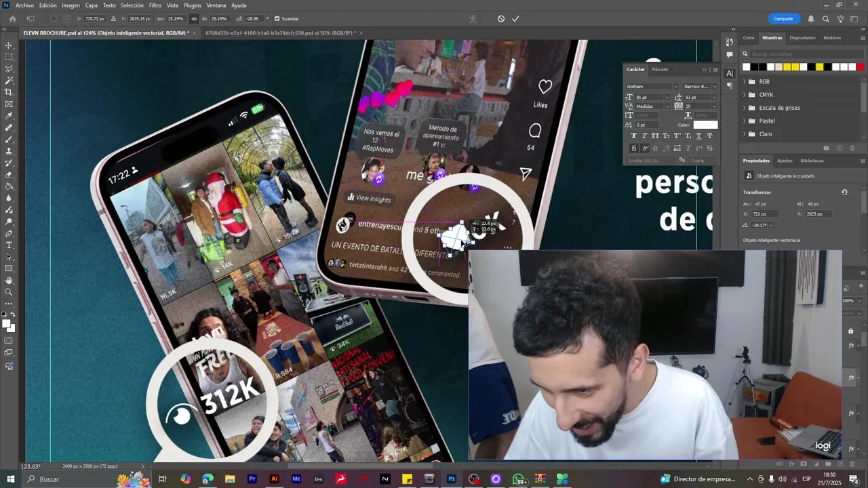Select the Brush tool
Screen dimensions: 868x488
click(9, 140)
